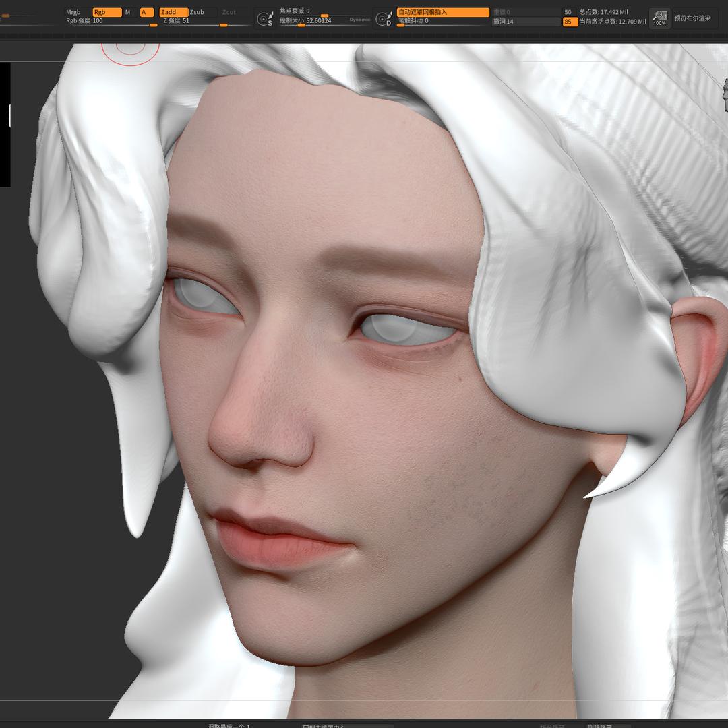The image size is (728, 728).
Task: Switch to Zsub sculpting mode
Action: 202,12
